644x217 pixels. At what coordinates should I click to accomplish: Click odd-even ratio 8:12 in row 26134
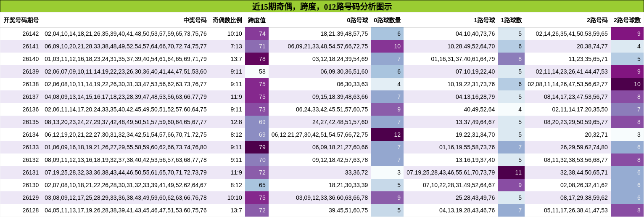pyautogui.click(x=236, y=135)
